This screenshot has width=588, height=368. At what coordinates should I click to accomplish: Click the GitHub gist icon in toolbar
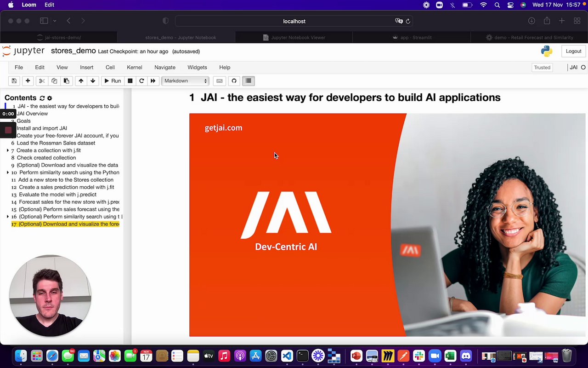pos(234,81)
